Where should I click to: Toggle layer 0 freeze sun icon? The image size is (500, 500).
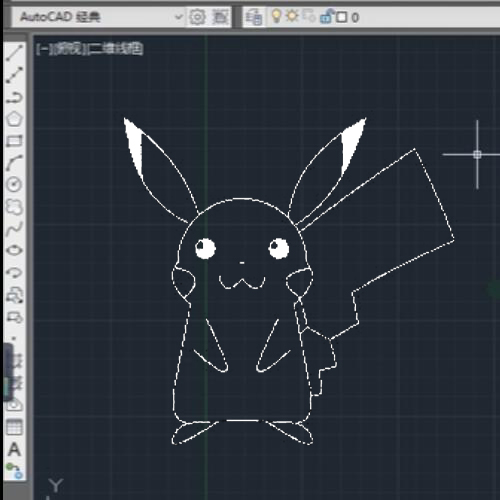[x=292, y=16]
